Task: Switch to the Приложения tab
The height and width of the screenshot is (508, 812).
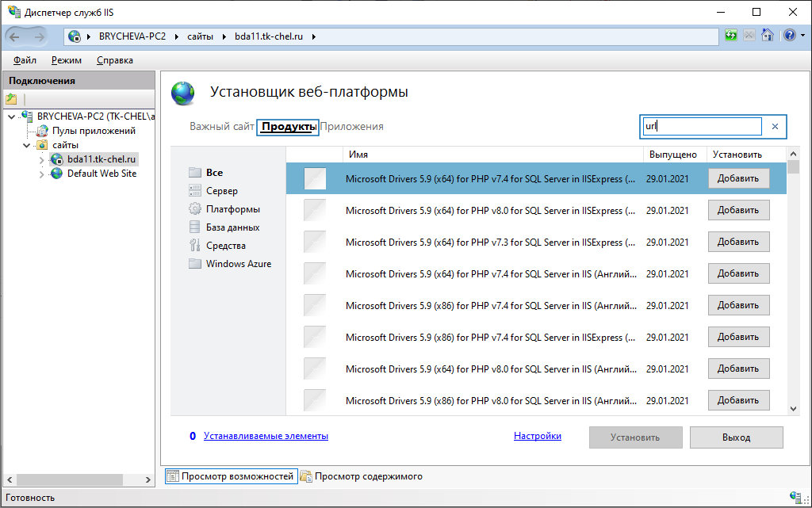Action: tap(351, 126)
